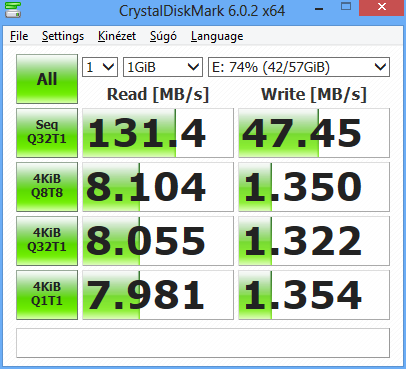406x369 pixels.
Task: Expand the 1GiB test size dropdown
Action: pyautogui.click(x=163, y=67)
